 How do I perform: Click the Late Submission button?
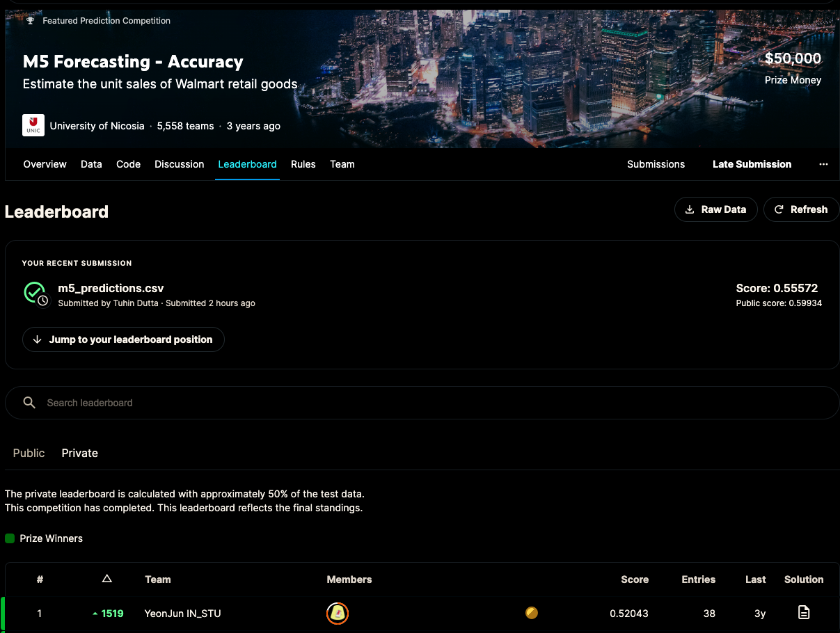coord(752,164)
